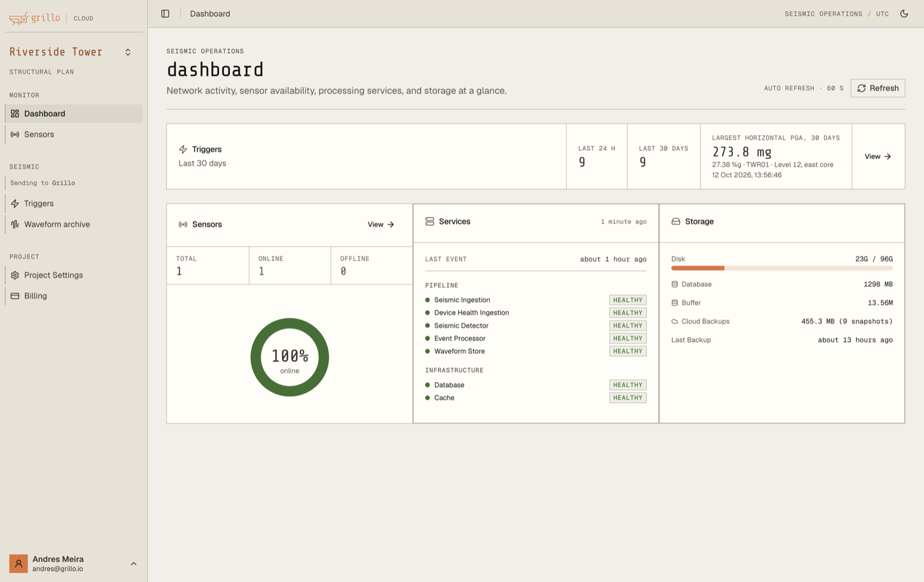This screenshot has width=924, height=582.
Task: Click the Triggers lightning icon in sidebar
Action: pos(15,203)
